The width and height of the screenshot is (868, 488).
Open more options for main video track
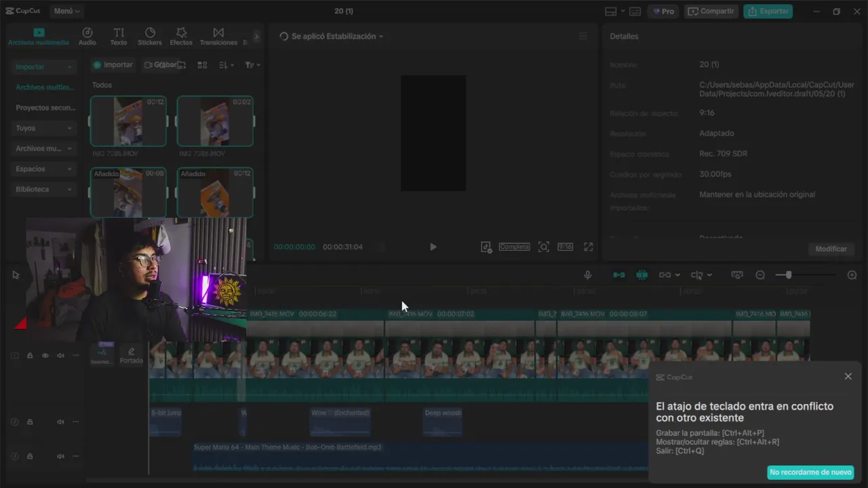[x=76, y=356]
